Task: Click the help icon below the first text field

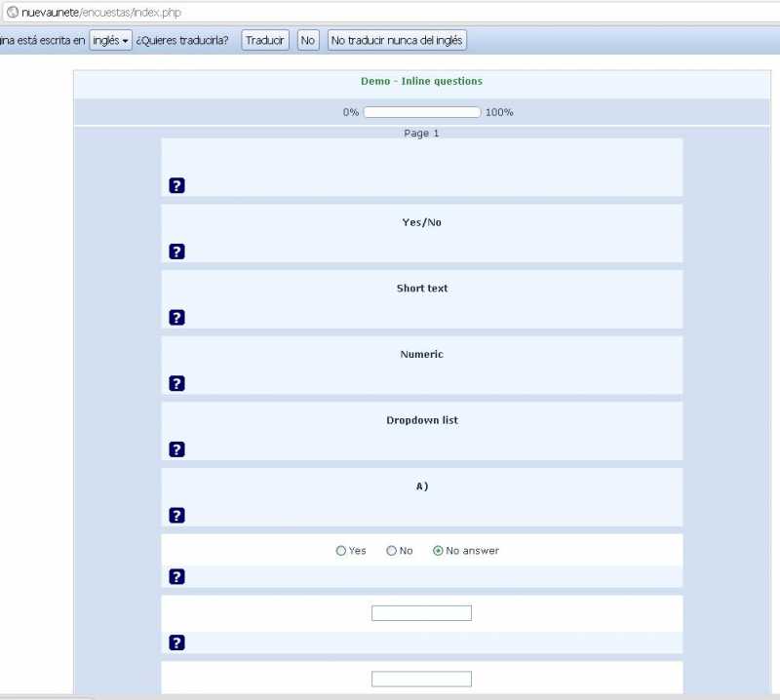Action: tap(176, 642)
